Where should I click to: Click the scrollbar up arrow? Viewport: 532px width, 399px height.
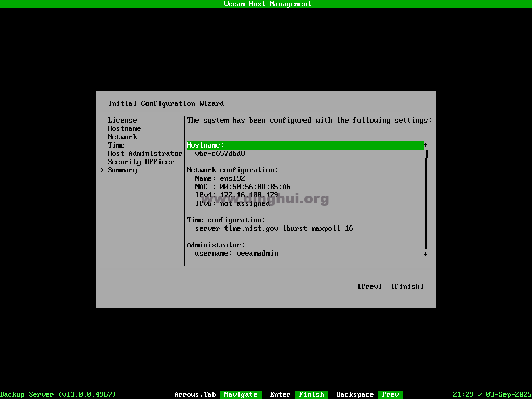[426, 145]
